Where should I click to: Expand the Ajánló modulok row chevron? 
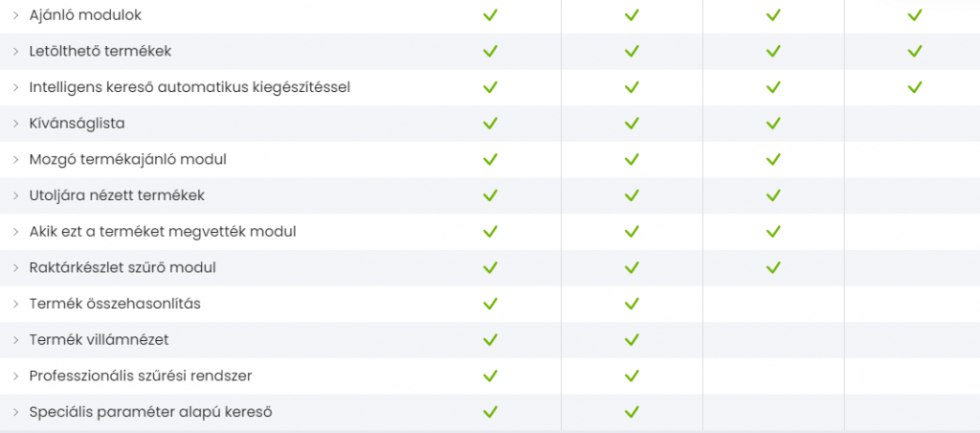click(x=16, y=15)
